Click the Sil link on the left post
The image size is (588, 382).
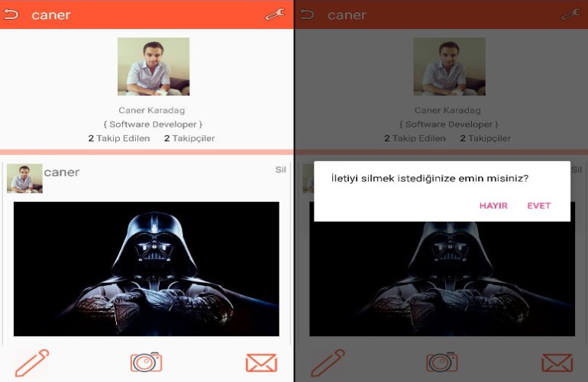280,170
